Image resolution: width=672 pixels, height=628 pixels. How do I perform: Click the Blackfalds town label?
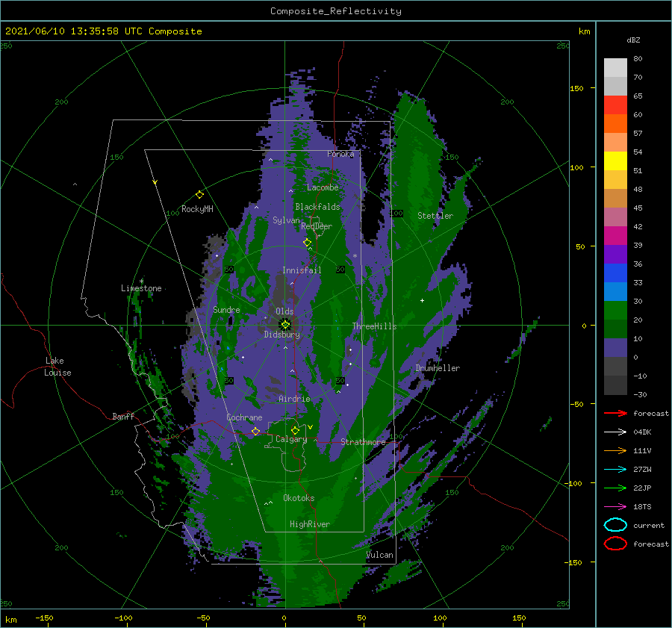317,207
